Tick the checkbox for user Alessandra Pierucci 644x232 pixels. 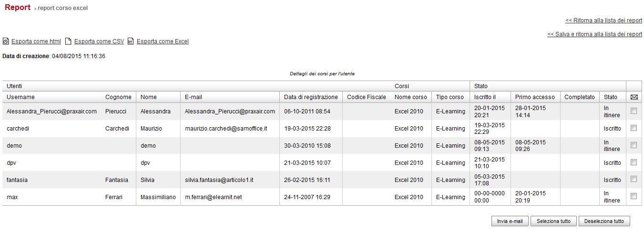pos(634,111)
